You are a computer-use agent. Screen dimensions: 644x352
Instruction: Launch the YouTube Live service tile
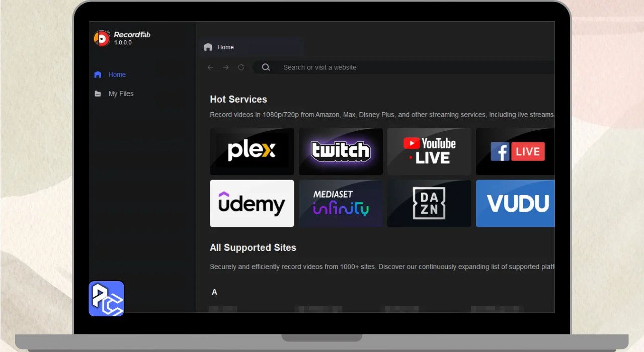point(429,151)
